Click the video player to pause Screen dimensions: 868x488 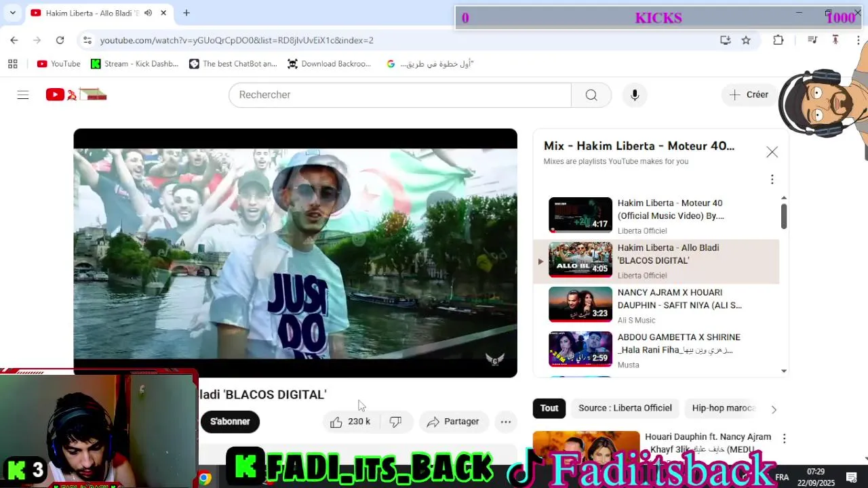pyautogui.click(x=295, y=253)
